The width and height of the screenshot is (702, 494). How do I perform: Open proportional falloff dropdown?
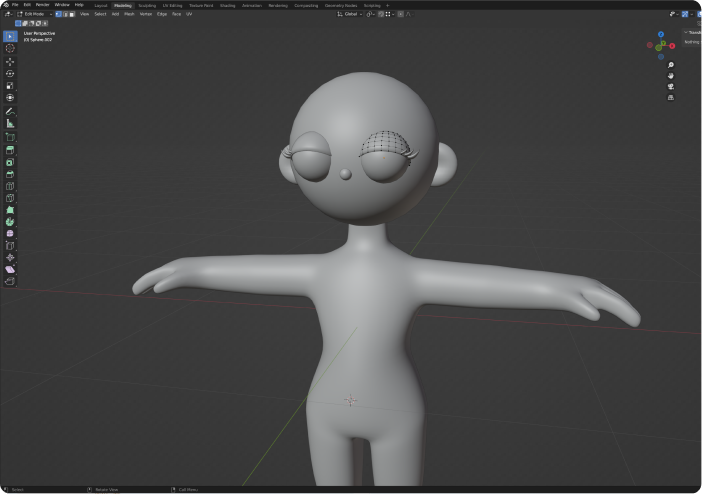click(x=410, y=14)
